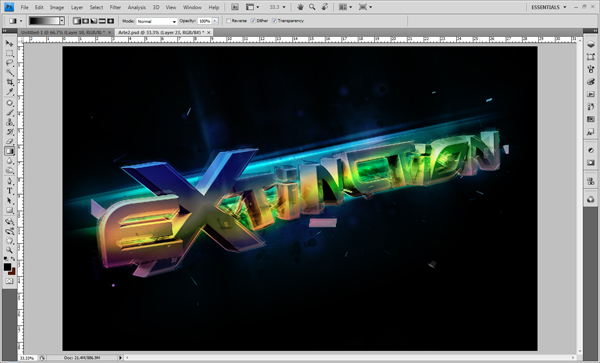Expand the ESSENTIALS workspace dropdown
600x363 pixels.
point(549,7)
